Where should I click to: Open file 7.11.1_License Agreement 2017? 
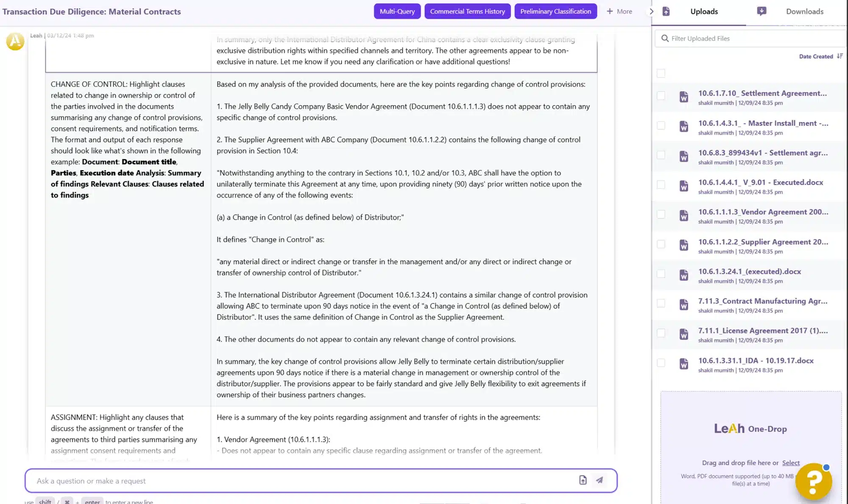tap(763, 331)
